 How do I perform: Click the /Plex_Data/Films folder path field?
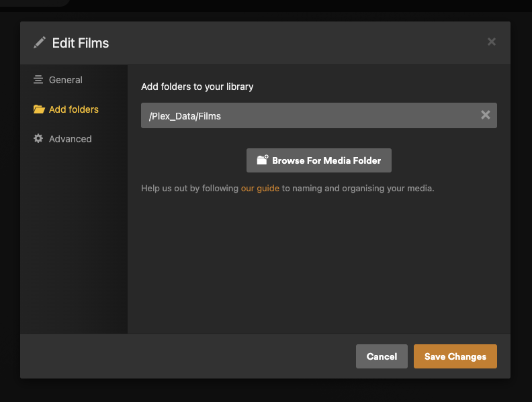302,115
